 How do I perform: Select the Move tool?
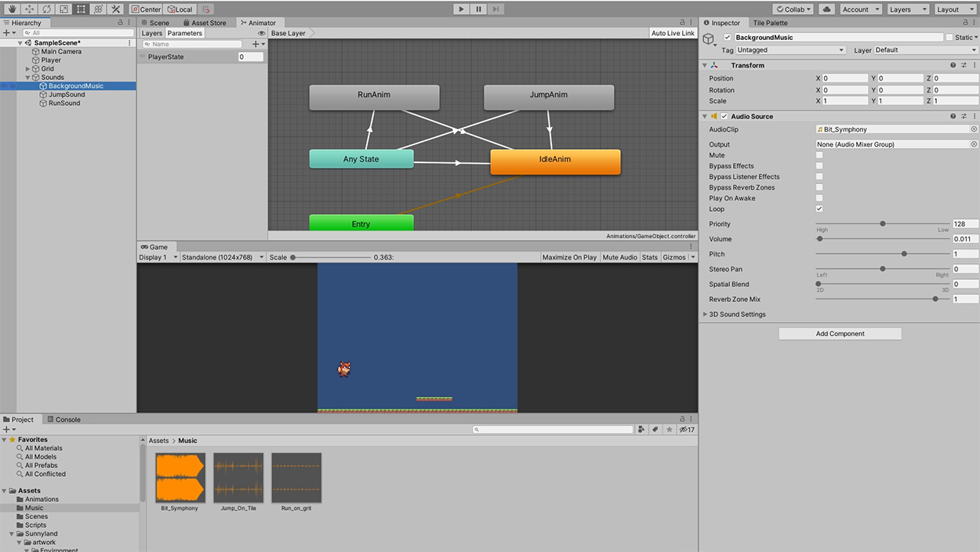[29, 9]
